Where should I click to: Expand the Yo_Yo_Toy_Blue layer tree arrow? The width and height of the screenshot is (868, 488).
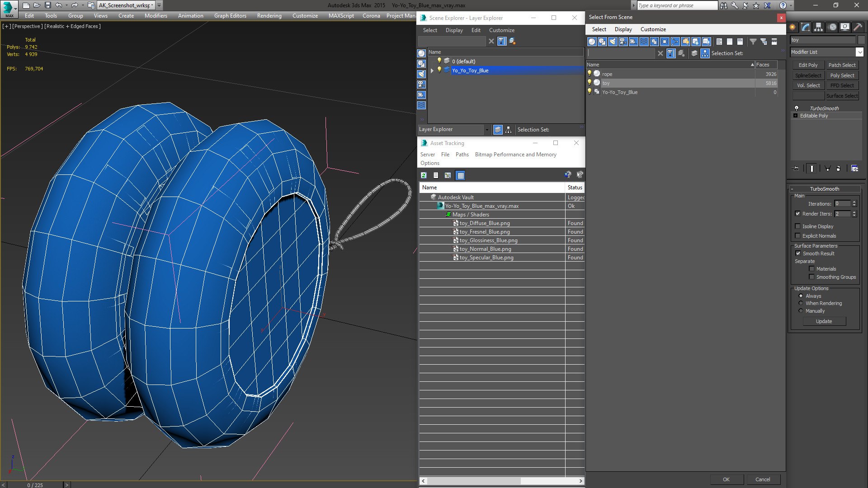[x=432, y=70]
